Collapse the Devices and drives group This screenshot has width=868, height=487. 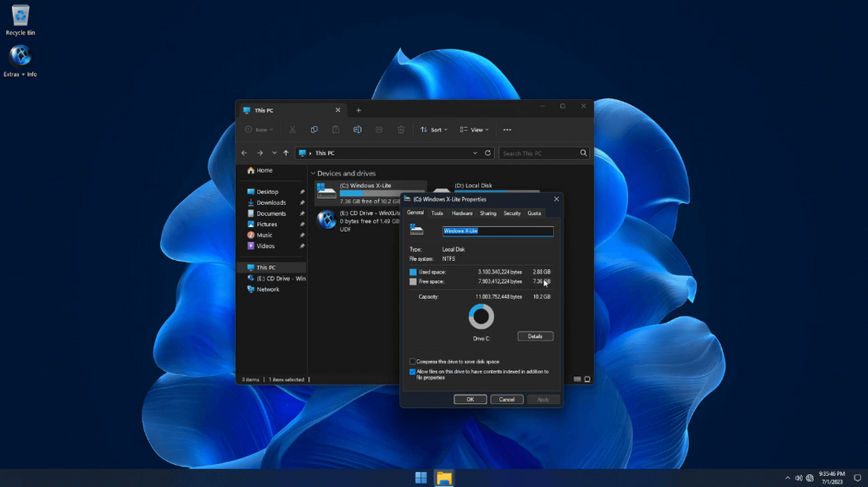point(313,174)
